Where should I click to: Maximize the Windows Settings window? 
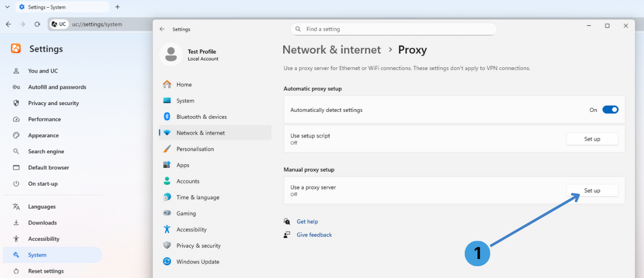607,26
